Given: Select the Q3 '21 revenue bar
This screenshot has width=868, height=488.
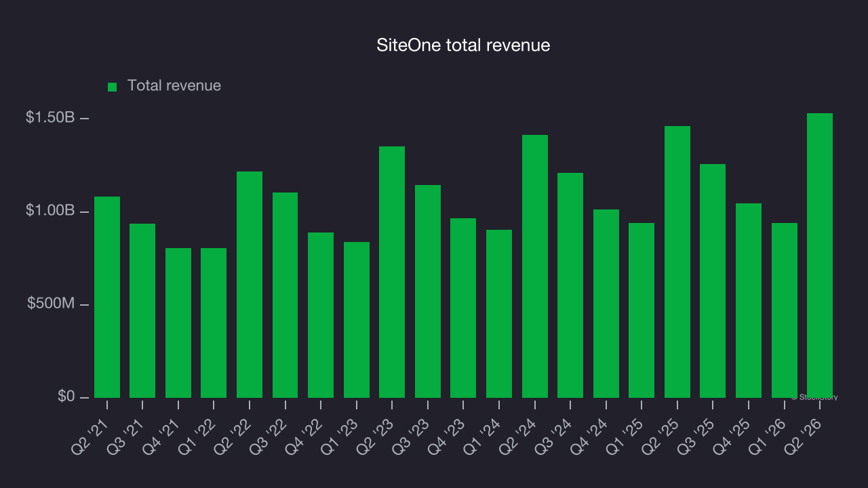Looking at the screenshot, I should tap(142, 310).
